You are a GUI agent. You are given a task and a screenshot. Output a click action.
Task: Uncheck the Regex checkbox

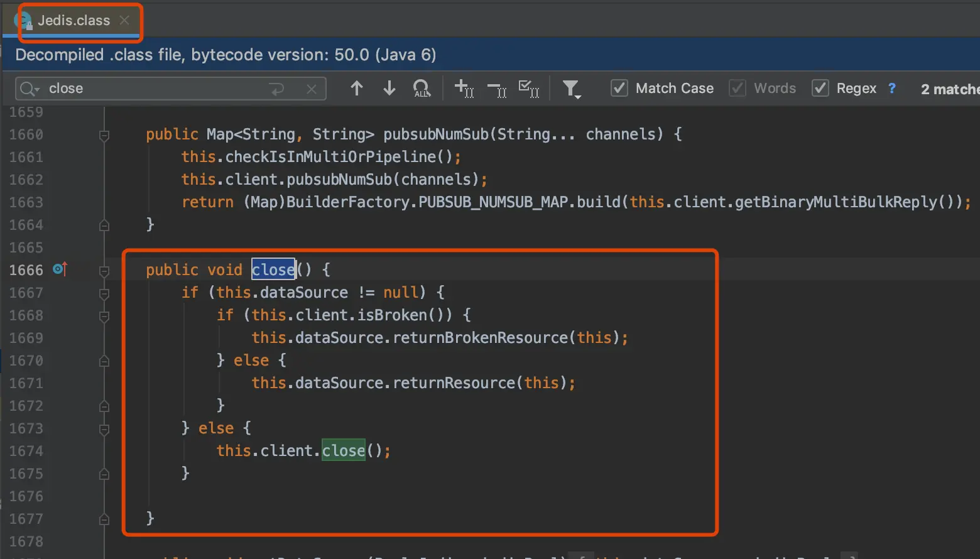tap(820, 88)
